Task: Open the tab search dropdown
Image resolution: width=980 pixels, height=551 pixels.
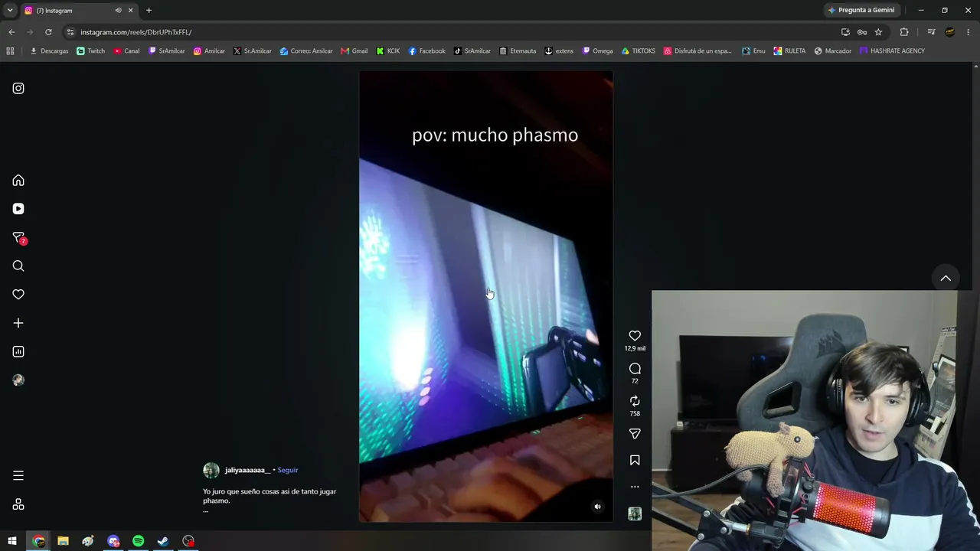Action: (10, 11)
